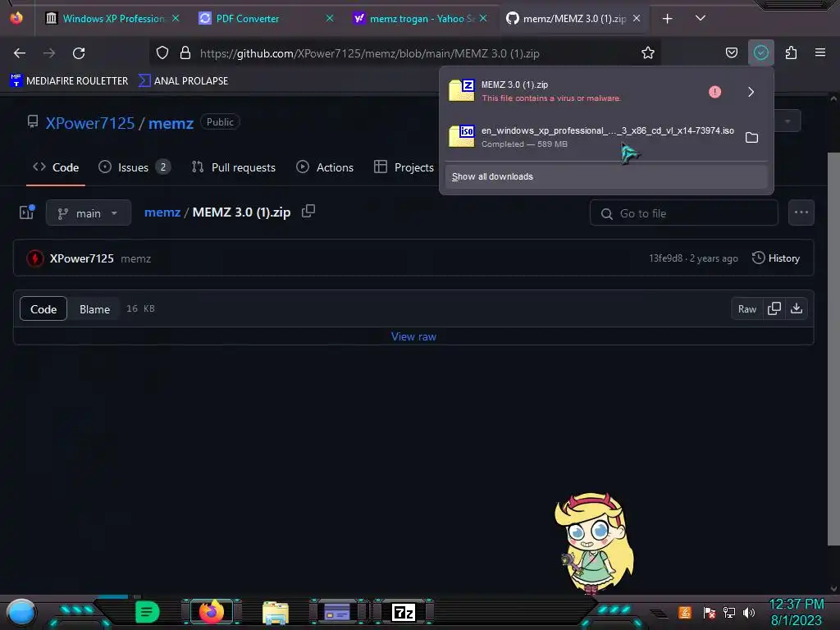This screenshot has width=840, height=630.
Task: Expand the file tree side panel
Action: (x=27, y=212)
